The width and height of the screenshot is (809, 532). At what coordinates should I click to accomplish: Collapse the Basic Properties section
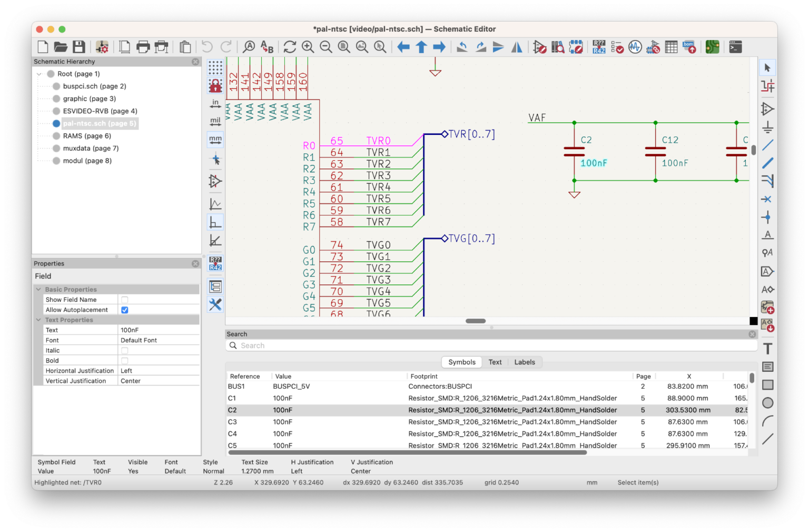[x=38, y=289]
